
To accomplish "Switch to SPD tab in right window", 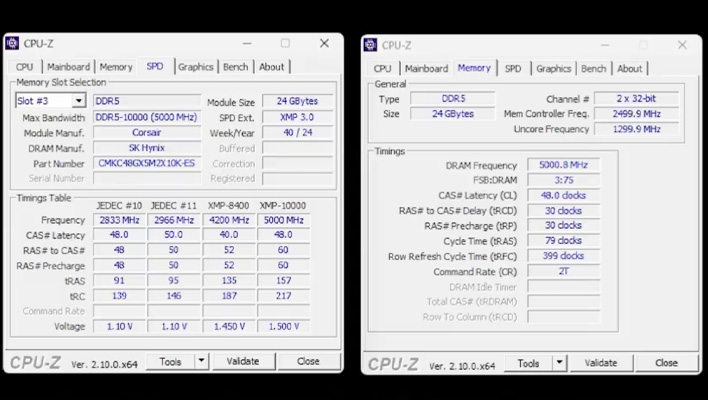I will pyautogui.click(x=513, y=69).
